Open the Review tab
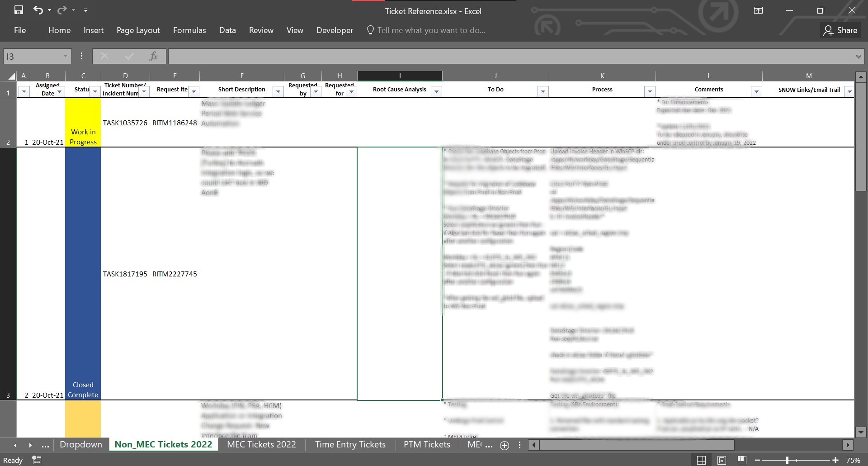Viewport: 868px width, 466px height. pyautogui.click(x=261, y=30)
